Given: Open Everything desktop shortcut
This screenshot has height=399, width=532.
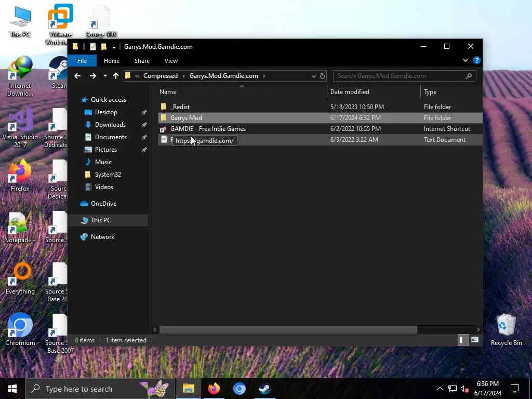Looking at the screenshot, I should (20, 278).
